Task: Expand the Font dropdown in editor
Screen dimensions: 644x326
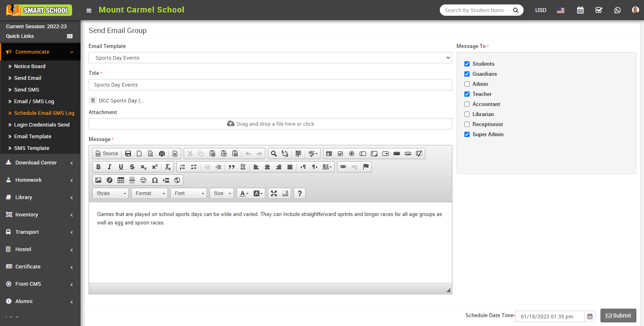Action: click(x=188, y=193)
